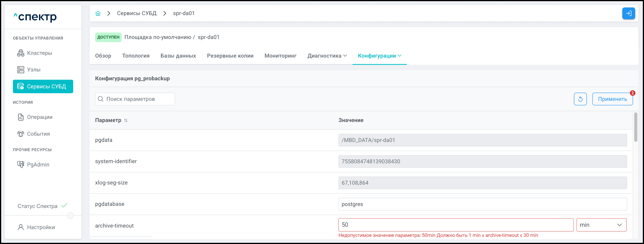Open События in the sidebar
644x244 pixels.
point(38,134)
